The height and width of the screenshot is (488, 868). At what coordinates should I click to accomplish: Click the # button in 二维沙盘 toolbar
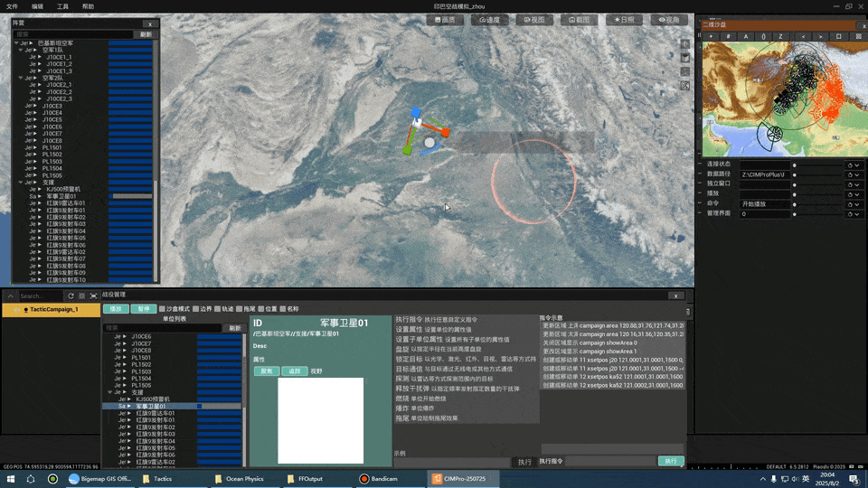click(729, 36)
